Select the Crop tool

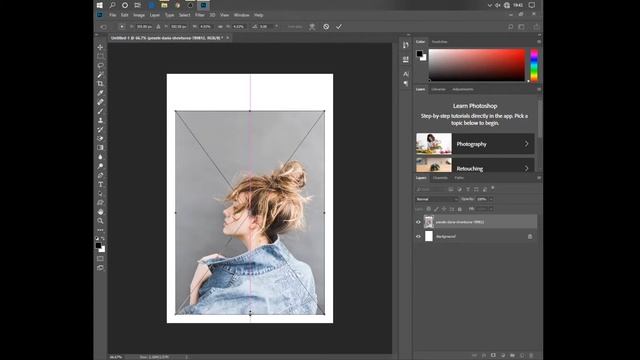pos(100,84)
